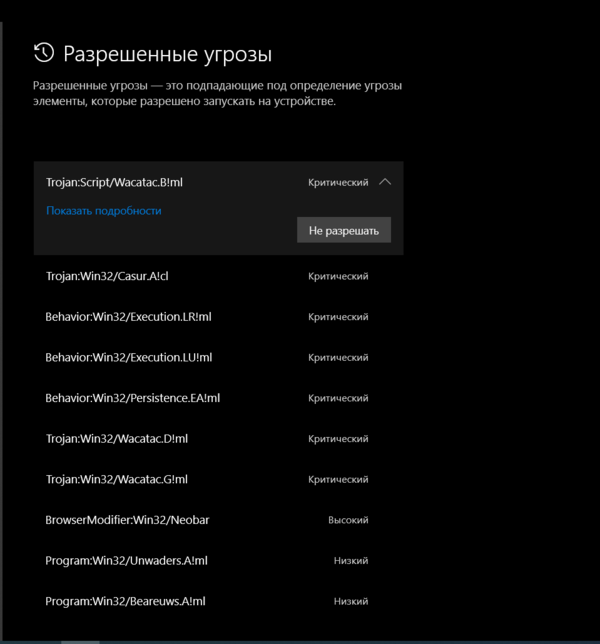
Task: Click the Критический label of Wacatac.B!ml
Action: (338, 183)
